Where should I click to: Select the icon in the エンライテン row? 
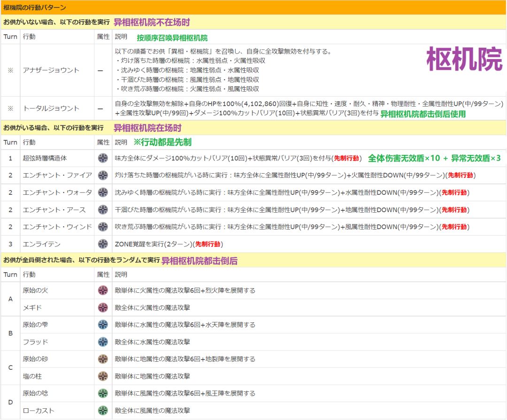point(103,244)
